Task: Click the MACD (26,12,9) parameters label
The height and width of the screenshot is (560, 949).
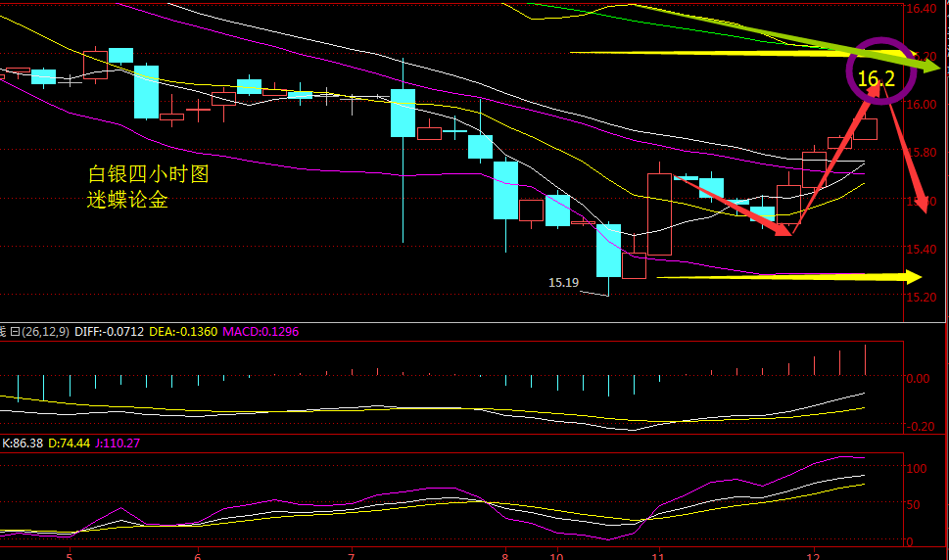Action: (x=36, y=332)
